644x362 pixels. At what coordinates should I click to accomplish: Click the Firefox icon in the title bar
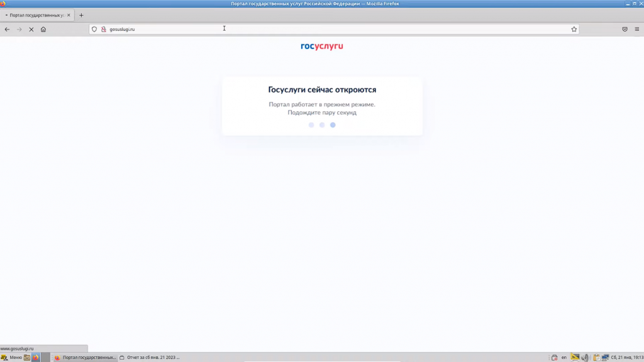(3, 3)
